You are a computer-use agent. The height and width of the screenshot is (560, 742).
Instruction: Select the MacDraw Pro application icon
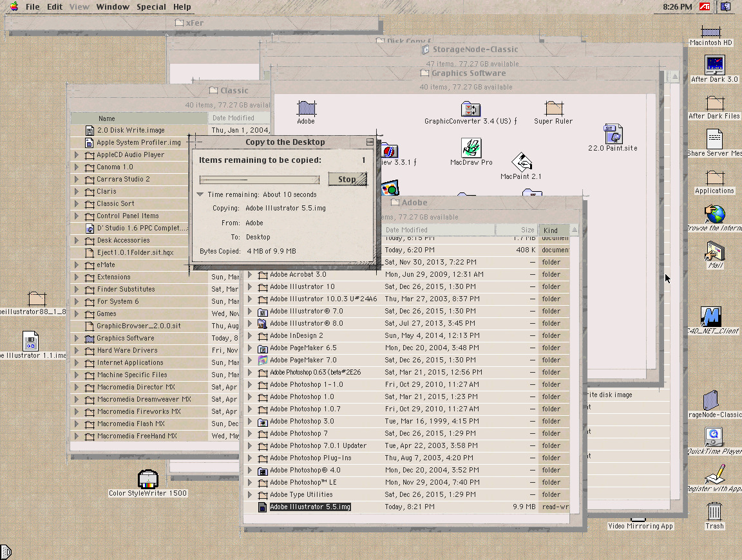(471, 147)
